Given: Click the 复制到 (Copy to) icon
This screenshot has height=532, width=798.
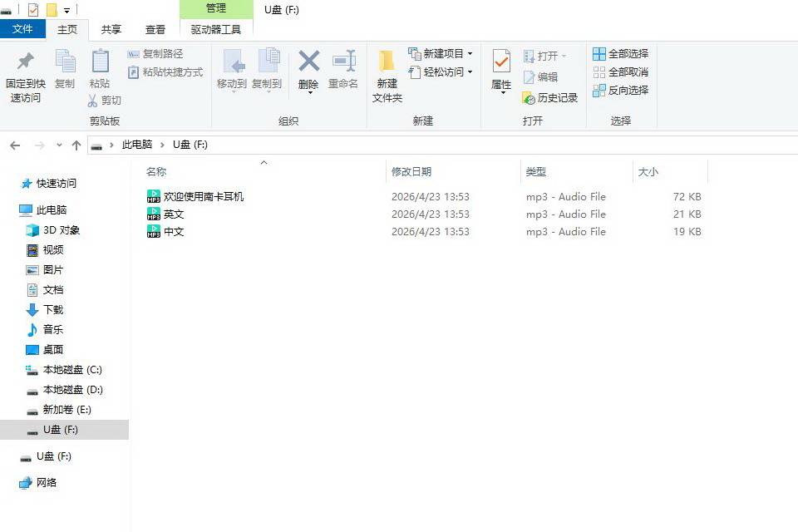Looking at the screenshot, I should pos(268,61).
